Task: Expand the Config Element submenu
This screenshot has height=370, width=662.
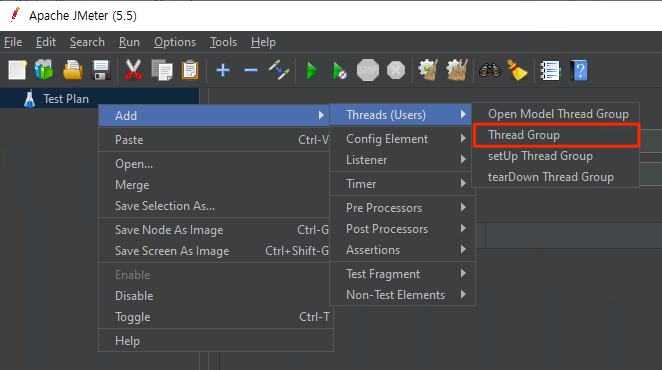Action: coord(401,139)
